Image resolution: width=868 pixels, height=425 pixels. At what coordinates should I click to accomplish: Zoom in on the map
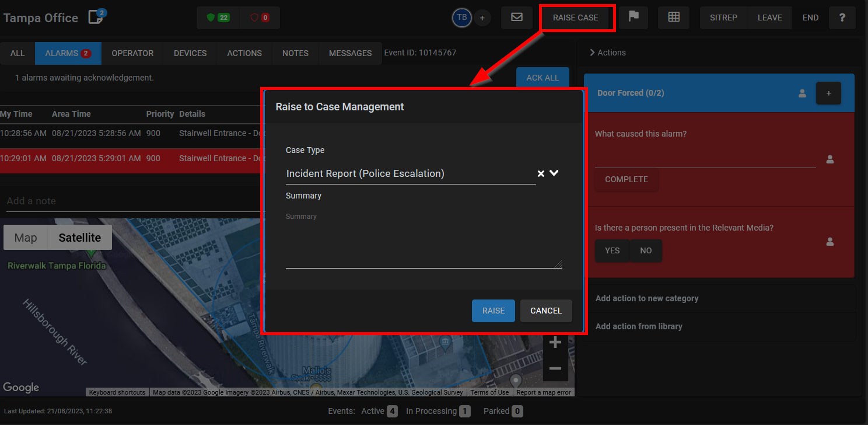[555, 343]
